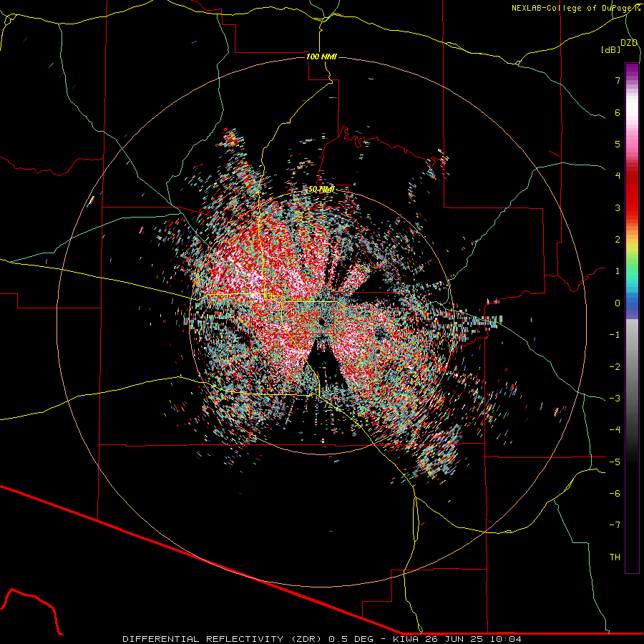This screenshot has height=644, width=644.
Task: Click the 100 NMI range ring label
Action: coord(321,57)
